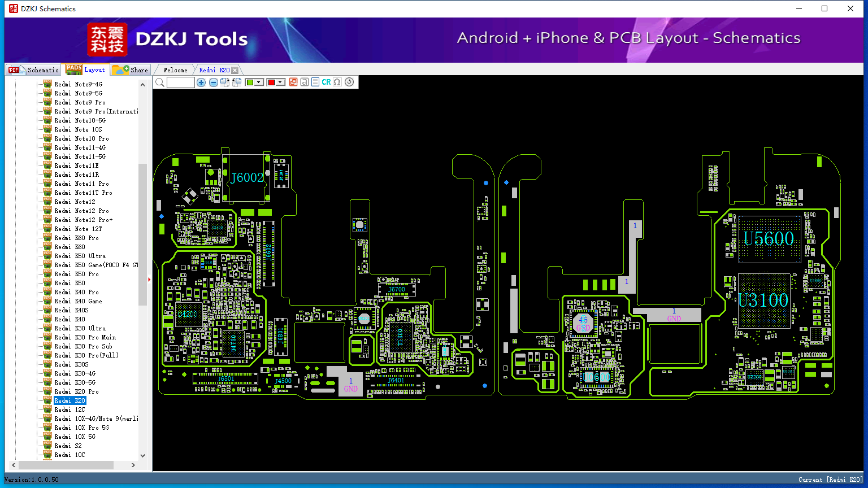868x488 pixels.
Task: Click the search text box in the toolbar
Action: pyautogui.click(x=181, y=82)
